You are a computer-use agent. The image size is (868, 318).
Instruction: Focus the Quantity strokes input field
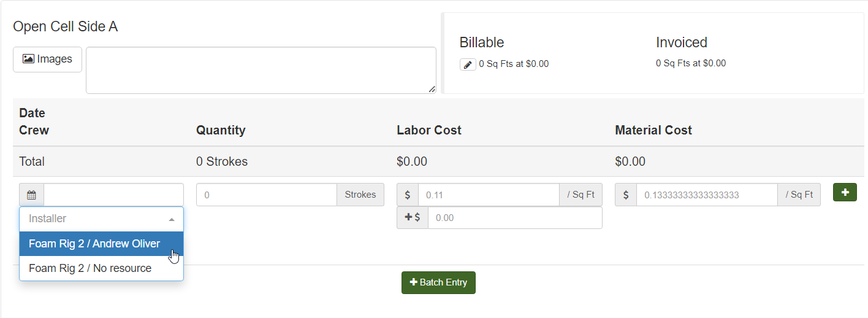coord(267,195)
